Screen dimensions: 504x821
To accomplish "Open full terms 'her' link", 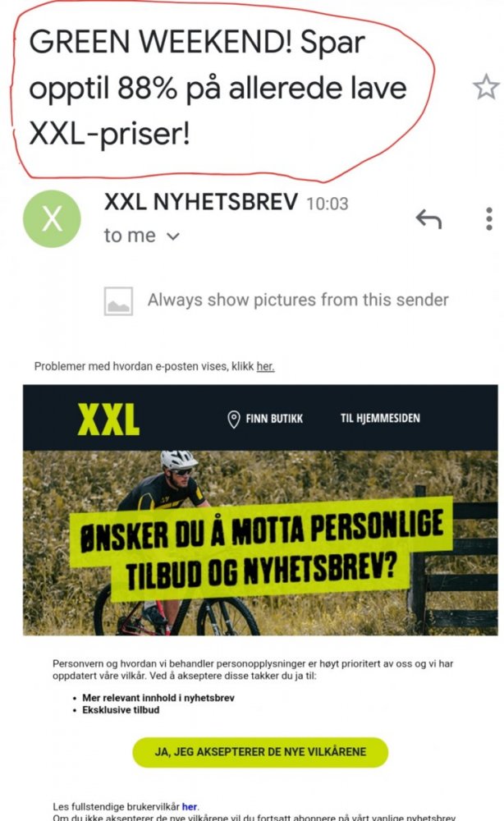I will tap(190, 807).
